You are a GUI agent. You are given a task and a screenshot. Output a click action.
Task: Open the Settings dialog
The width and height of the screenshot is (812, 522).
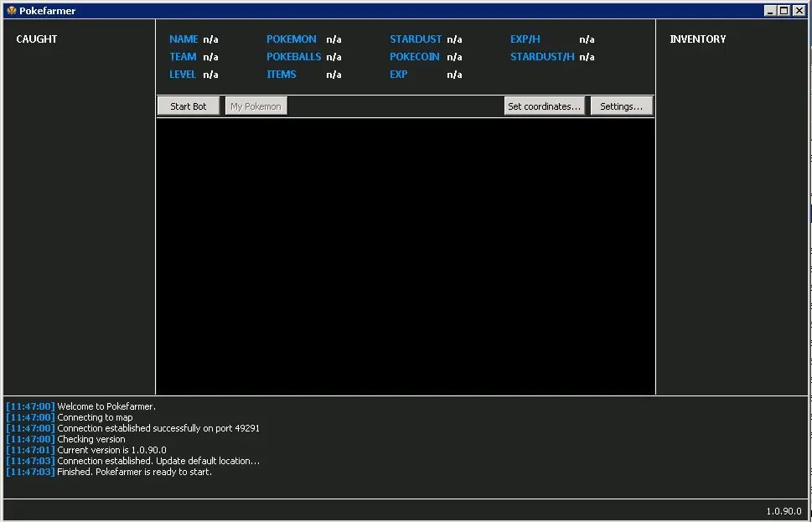point(621,106)
